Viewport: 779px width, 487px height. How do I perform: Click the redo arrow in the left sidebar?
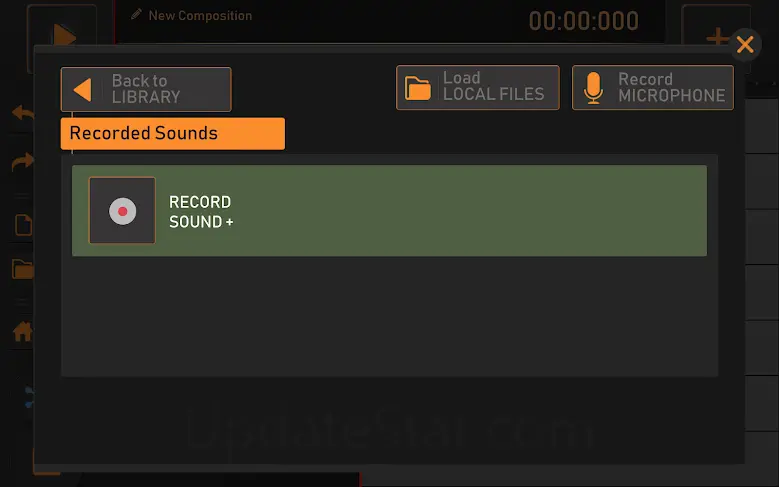(22, 161)
